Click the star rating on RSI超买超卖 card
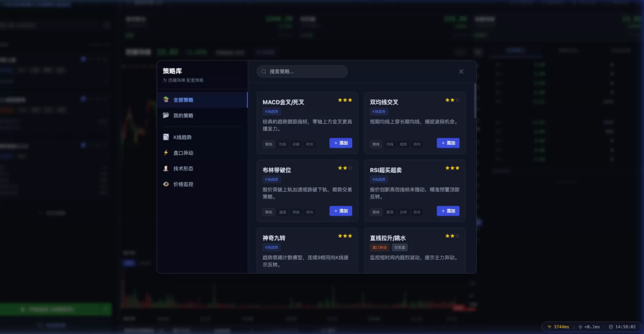The image size is (644, 334). [452, 168]
